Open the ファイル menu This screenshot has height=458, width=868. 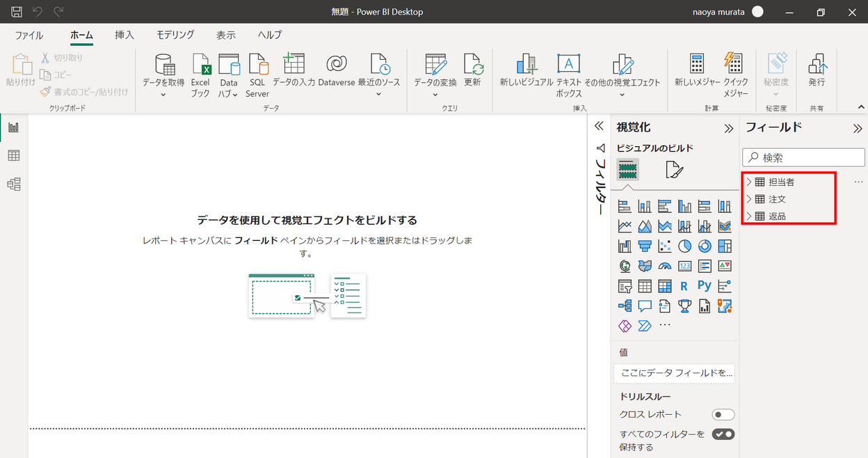coord(29,35)
